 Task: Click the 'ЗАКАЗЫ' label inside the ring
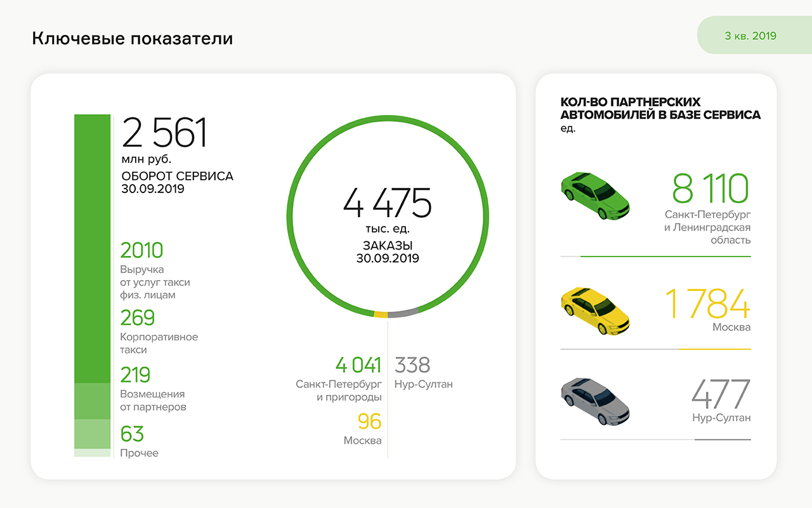pos(388,246)
